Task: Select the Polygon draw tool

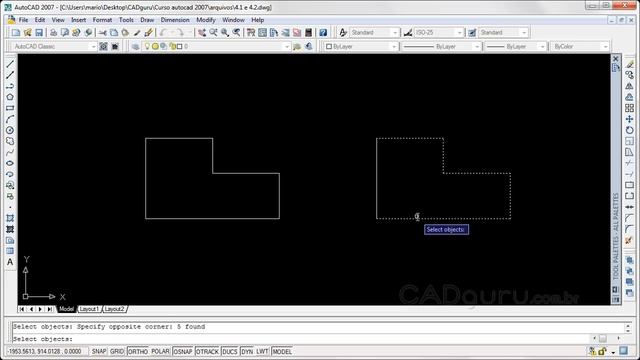Action: pos(10,97)
